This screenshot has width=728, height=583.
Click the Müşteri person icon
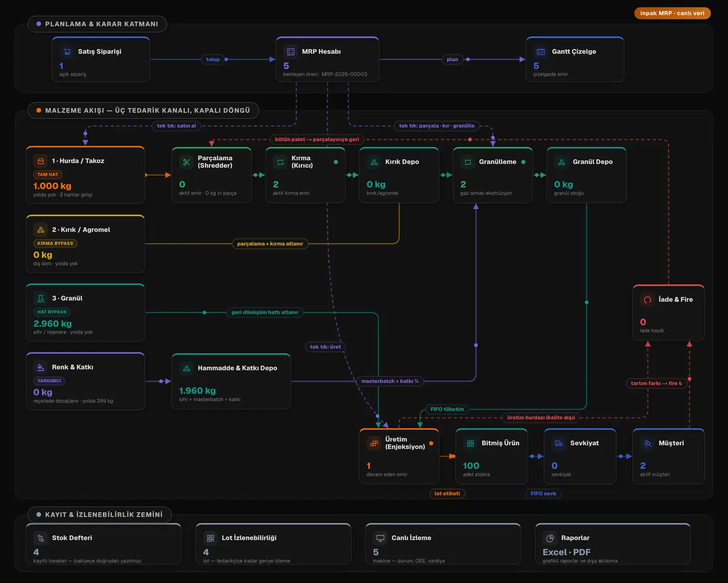tap(647, 443)
